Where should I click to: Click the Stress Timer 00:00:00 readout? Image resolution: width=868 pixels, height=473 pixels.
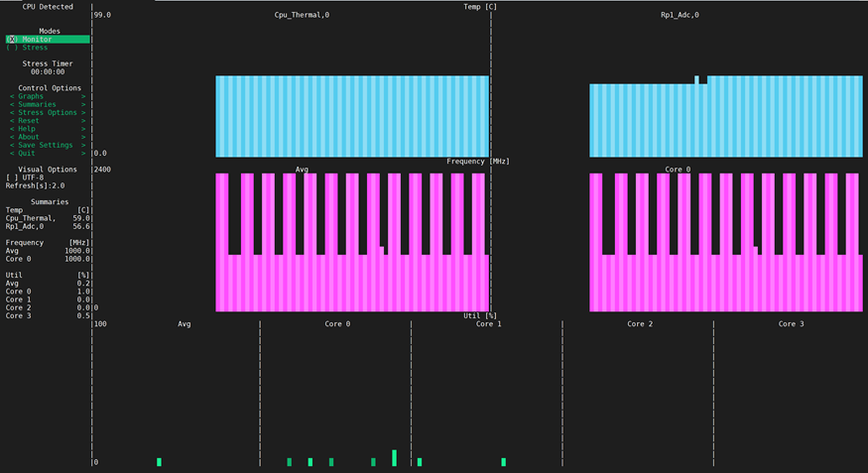tap(48, 71)
